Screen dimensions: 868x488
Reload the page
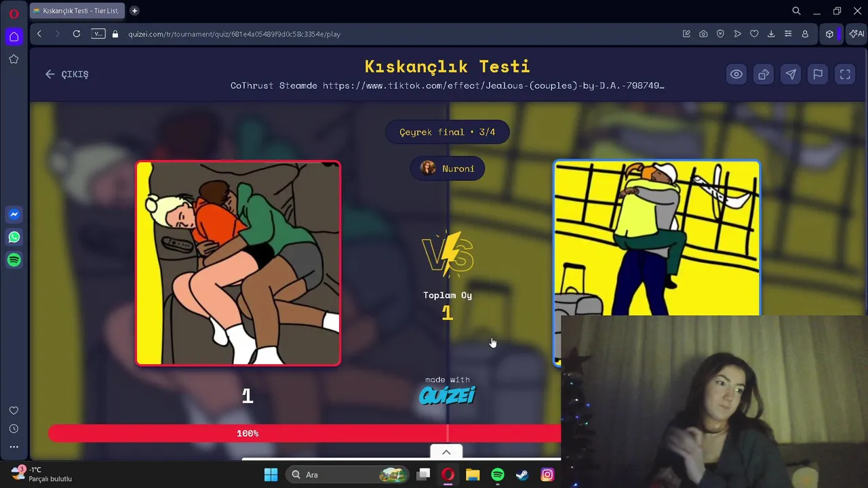point(77,34)
